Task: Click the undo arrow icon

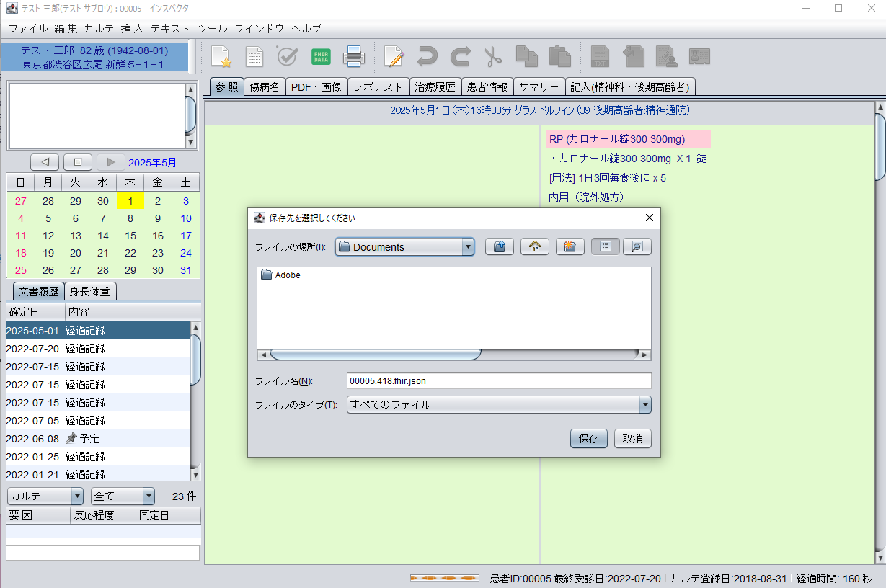Action: point(427,56)
